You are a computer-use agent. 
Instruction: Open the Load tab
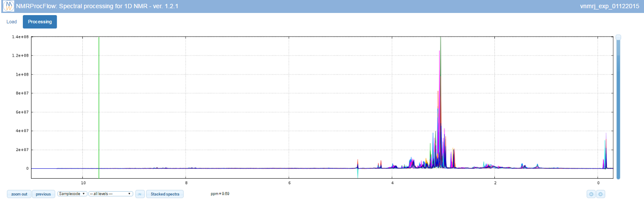12,22
